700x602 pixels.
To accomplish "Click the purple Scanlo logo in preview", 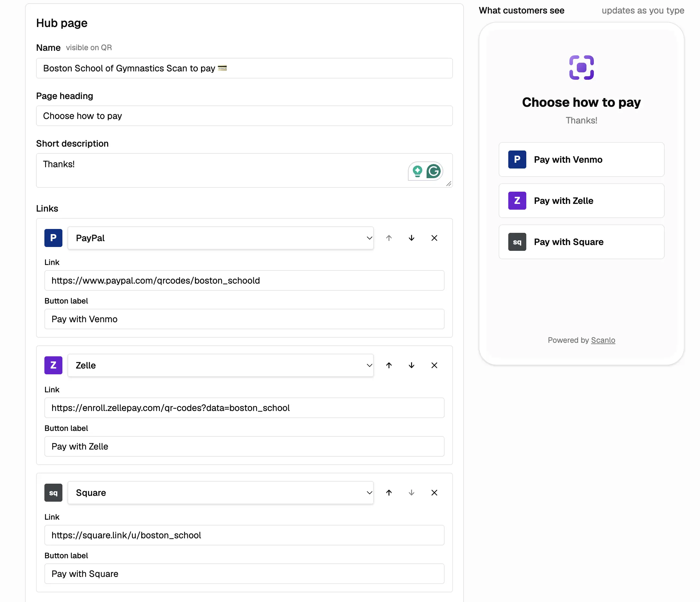I will (581, 68).
